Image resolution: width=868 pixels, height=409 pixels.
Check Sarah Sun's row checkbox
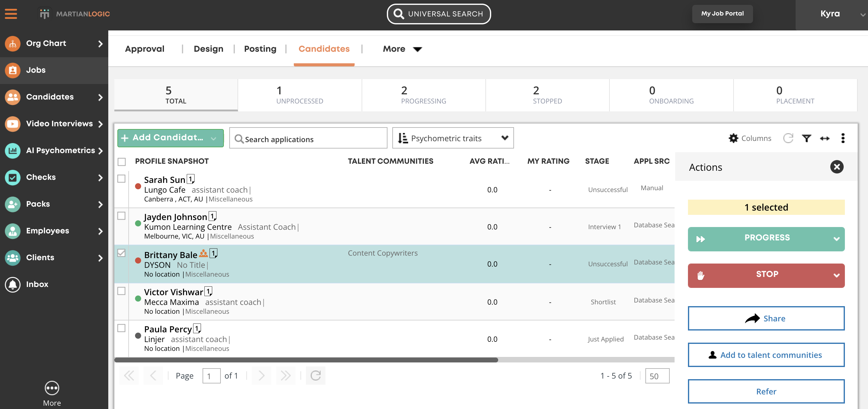[x=122, y=179]
